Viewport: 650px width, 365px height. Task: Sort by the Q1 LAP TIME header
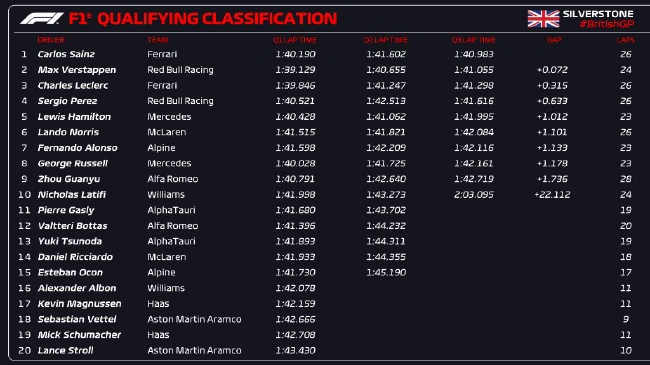[x=295, y=40]
